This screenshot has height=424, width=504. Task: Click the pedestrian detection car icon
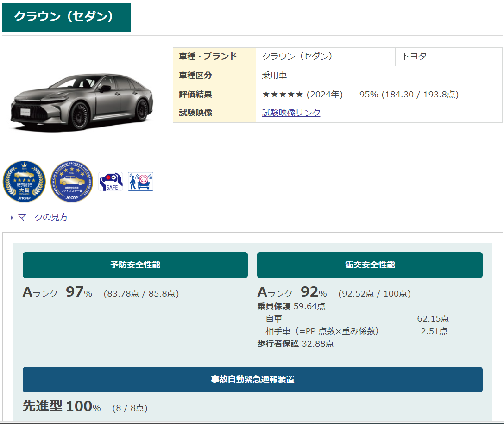tap(140, 182)
